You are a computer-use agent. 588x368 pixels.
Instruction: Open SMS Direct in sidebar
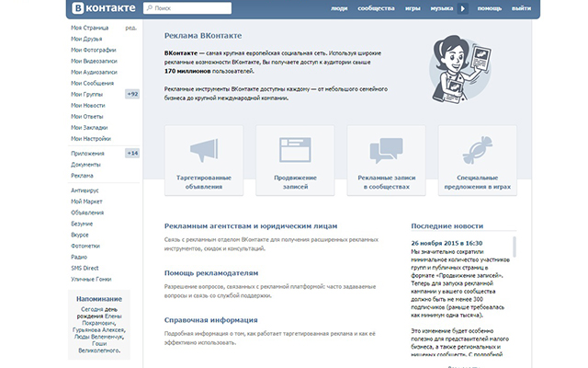85,268
